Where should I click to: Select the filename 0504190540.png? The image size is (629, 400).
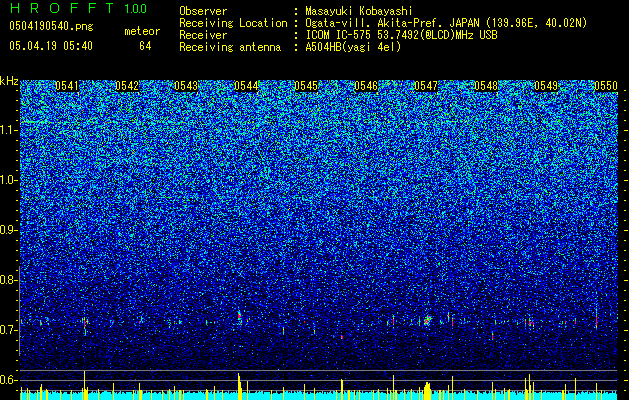[x=51, y=26]
